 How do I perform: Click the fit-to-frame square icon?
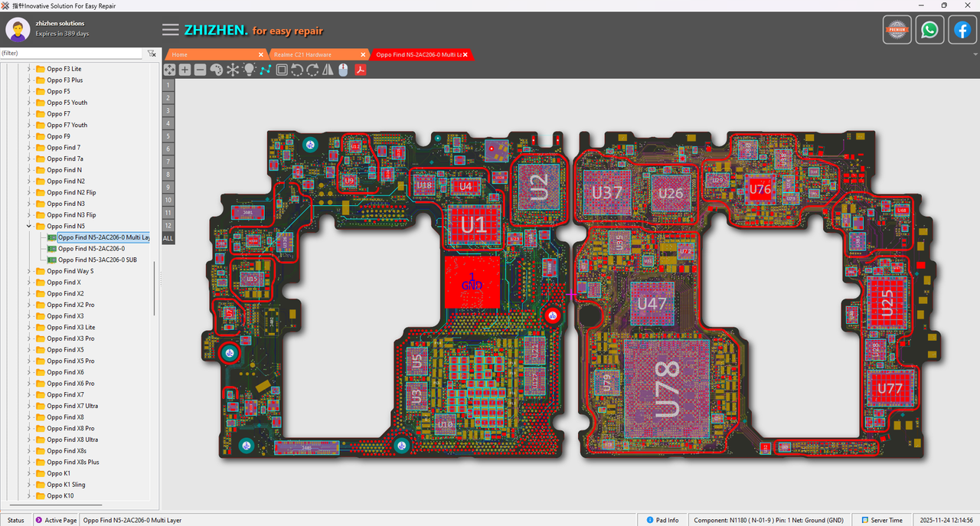tap(282, 70)
